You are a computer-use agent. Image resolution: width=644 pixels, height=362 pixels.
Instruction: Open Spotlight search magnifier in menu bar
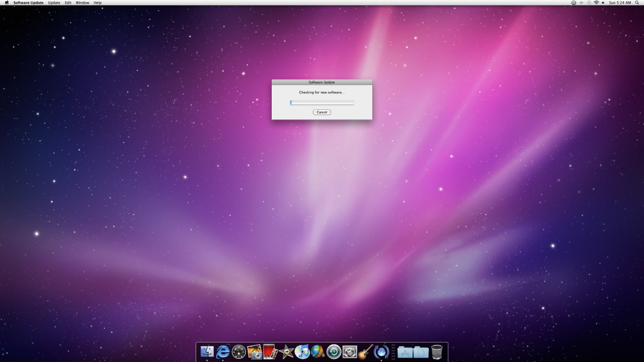(x=637, y=3)
